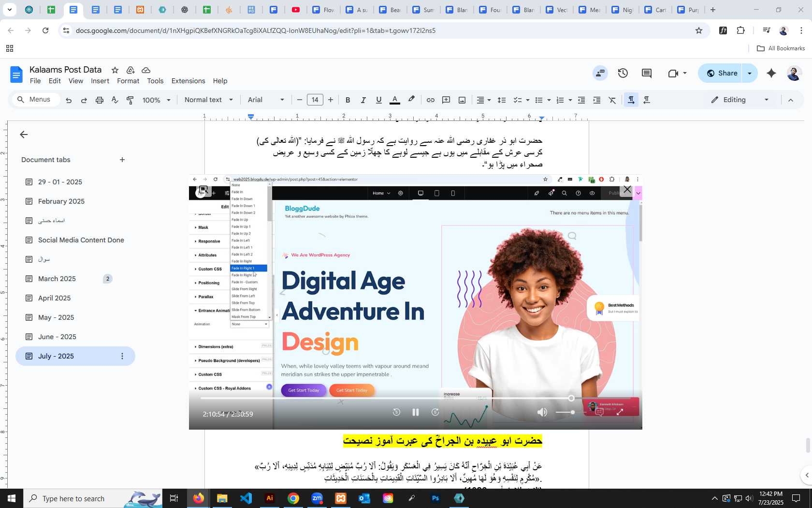Open text alignment dropdown
This screenshot has height=508, width=812.
tap(483, 100)
